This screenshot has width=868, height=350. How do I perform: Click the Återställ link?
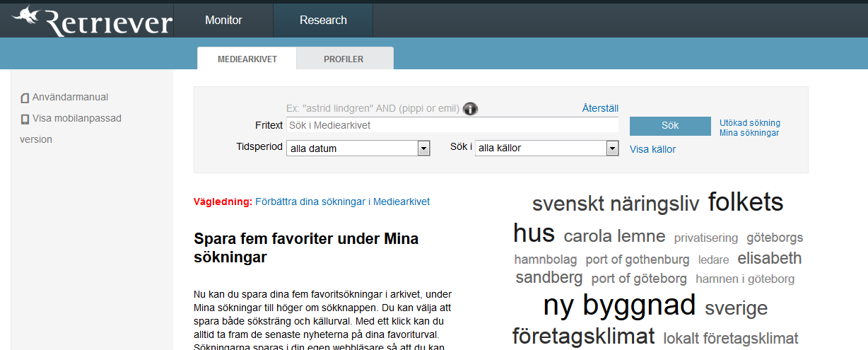[x=600, y=108]
